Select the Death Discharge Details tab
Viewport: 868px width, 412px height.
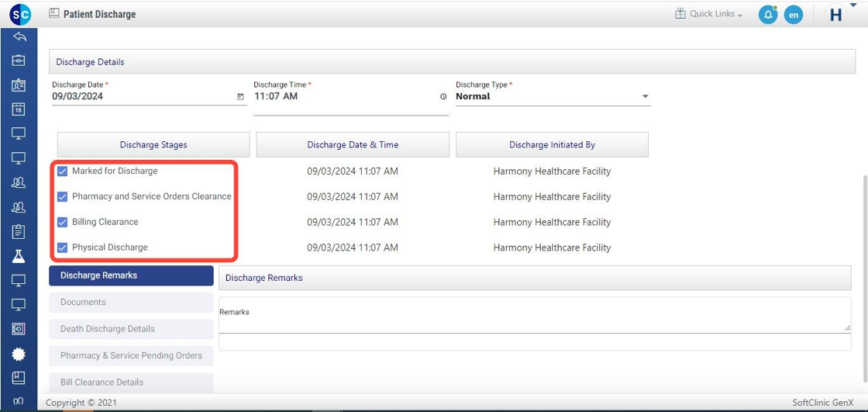point(131,329)
